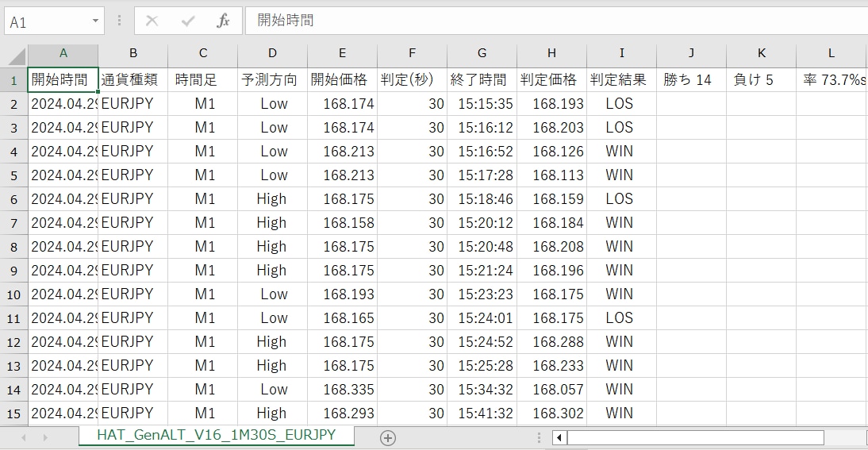Select column I header

(x=621, y=54)
